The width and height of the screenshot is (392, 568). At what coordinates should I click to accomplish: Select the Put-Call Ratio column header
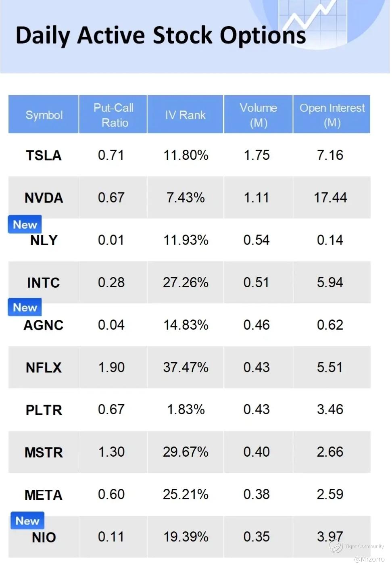[113, 115]
